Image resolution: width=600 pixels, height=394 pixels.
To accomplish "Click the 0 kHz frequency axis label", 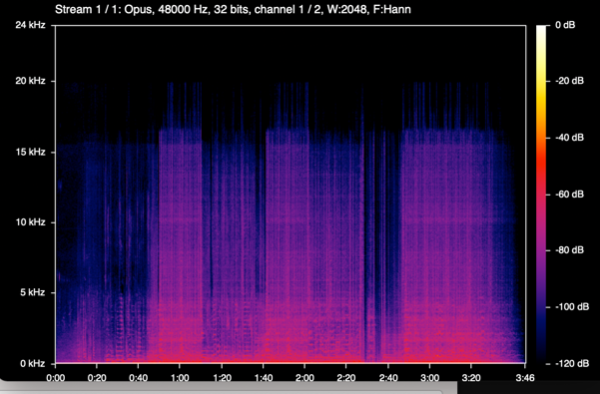I will click(33, 363).
